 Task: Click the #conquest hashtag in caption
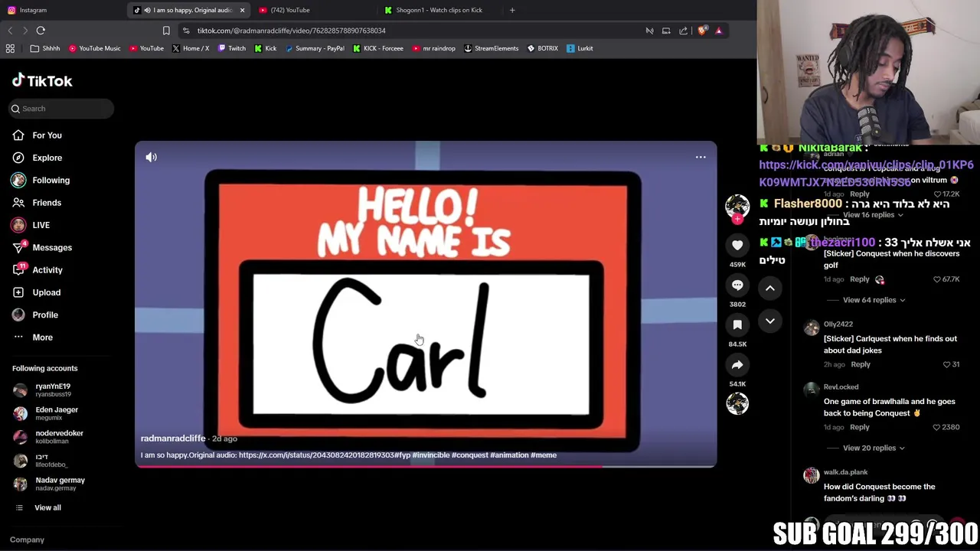[469, 455]
